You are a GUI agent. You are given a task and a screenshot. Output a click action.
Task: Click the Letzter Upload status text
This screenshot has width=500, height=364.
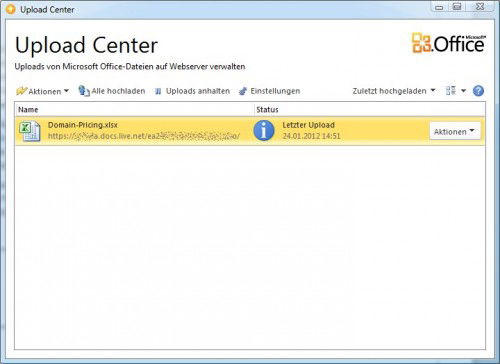tap(308, 125)
